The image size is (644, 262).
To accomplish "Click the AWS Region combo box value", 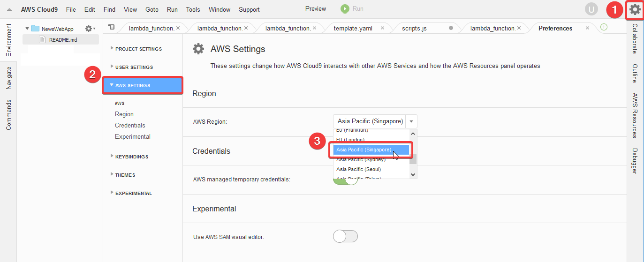I will click(x=370, y=121).
